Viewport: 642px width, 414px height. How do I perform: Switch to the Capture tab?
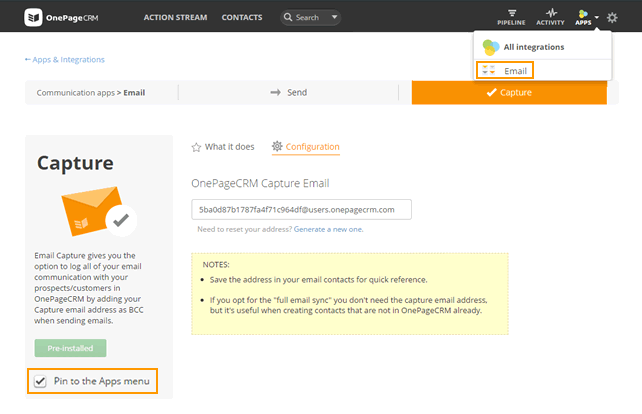tap(509, 93)
